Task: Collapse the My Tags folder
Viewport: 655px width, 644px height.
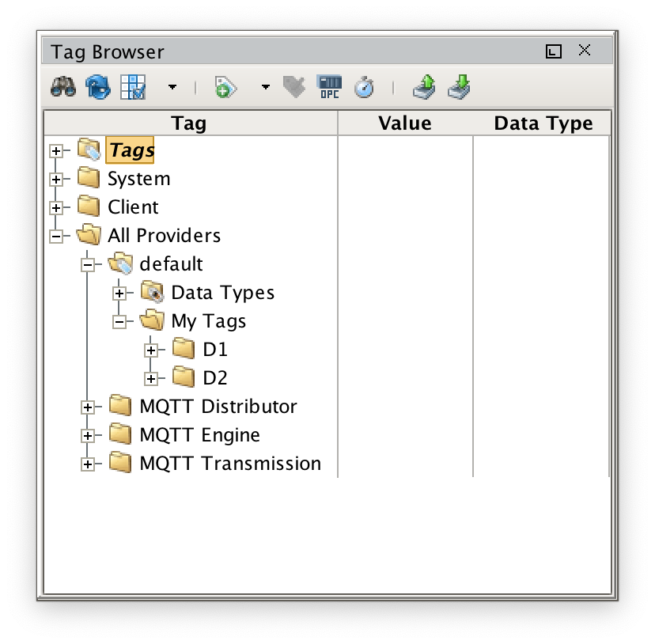Action: pyautogui.click(x=119, y=321)
